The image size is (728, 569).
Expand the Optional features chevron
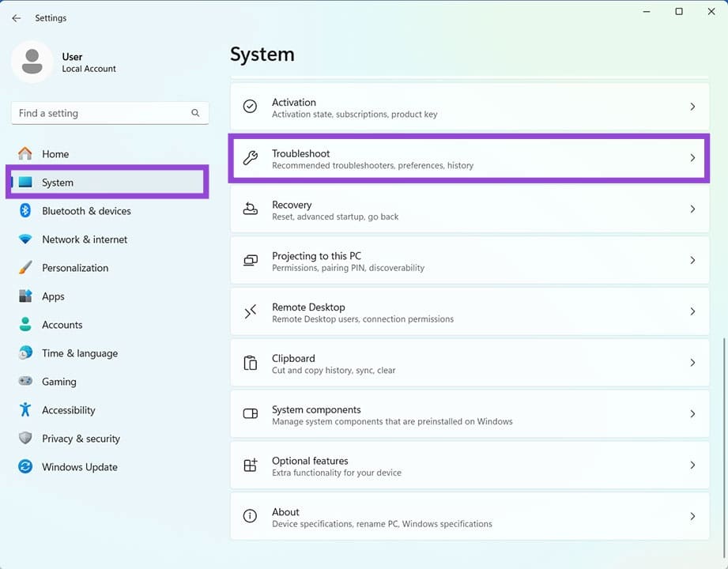pyautogui.click(x=693, y=465)
